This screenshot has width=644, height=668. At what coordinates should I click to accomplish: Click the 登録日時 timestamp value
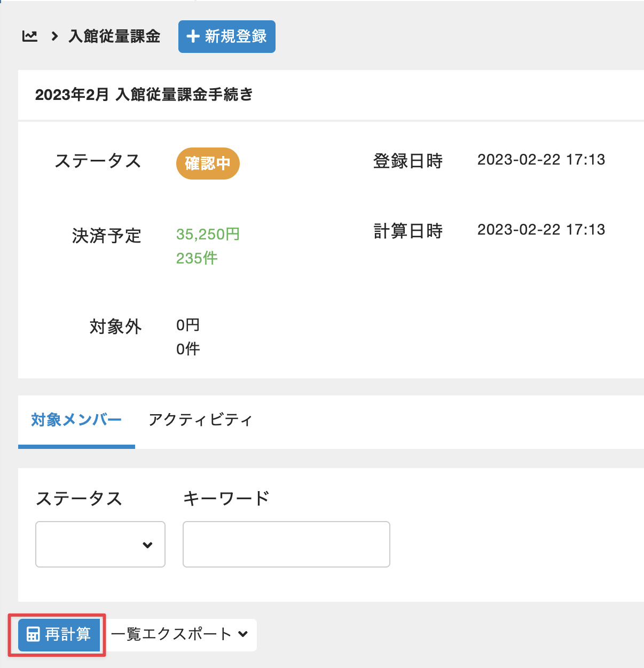click(541, 160)
